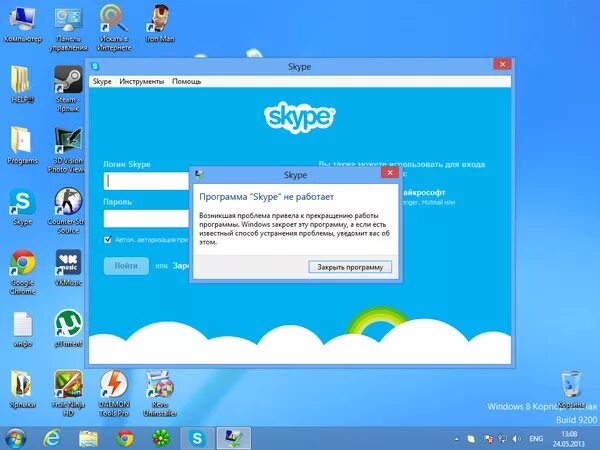
Task: Open the Ярлыки folder on desktop
Action: point(22,389)
